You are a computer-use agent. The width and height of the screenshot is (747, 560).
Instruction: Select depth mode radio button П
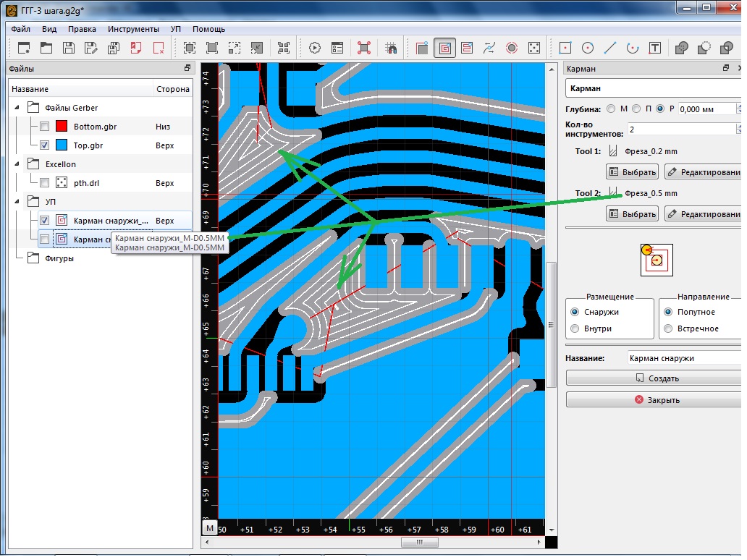point(636,109)
